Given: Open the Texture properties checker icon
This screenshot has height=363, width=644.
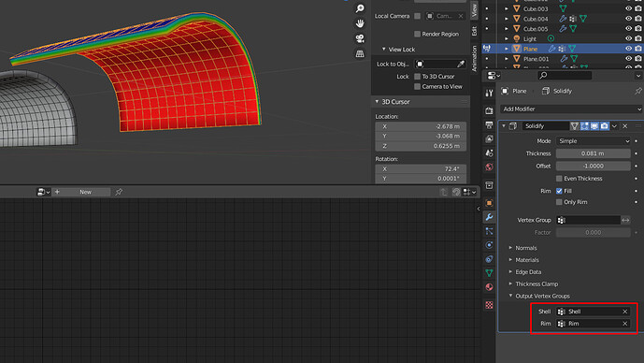Looking at the screenshot, I should pos(489,305).
